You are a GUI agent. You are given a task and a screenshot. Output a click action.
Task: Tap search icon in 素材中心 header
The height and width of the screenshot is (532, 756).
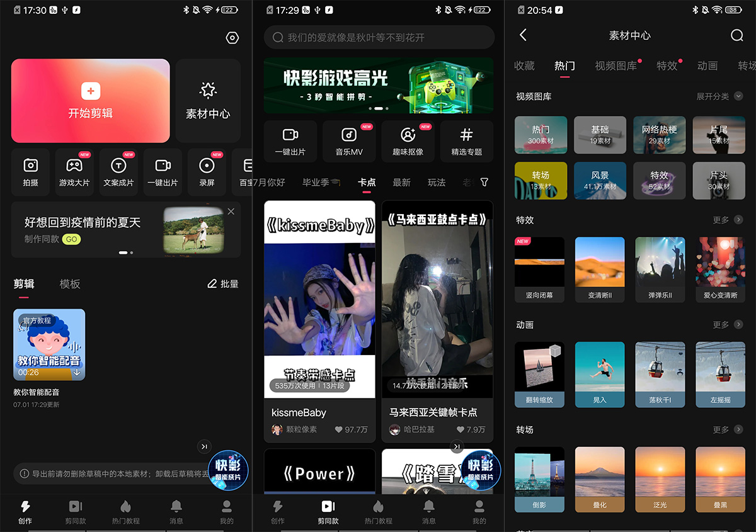click(x=736, y=36)
